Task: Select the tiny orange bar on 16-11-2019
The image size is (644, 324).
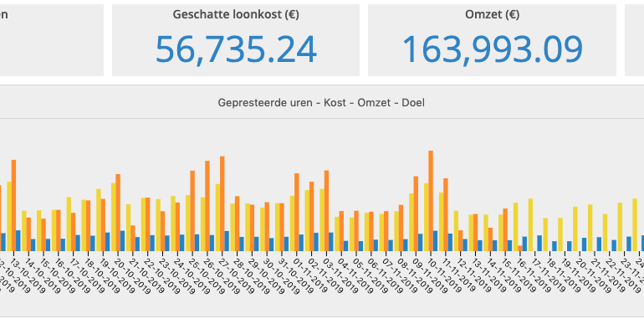Action: coord(520,249)
